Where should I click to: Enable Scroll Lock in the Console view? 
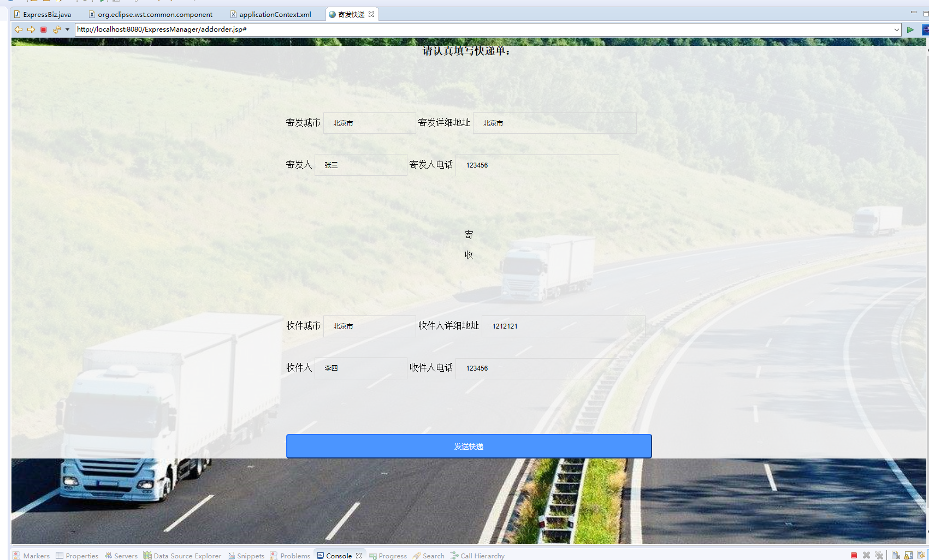pos(908,555)
